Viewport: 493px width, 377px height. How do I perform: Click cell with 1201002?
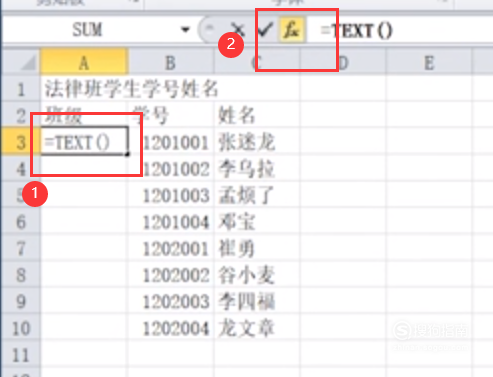pos(171,169)
